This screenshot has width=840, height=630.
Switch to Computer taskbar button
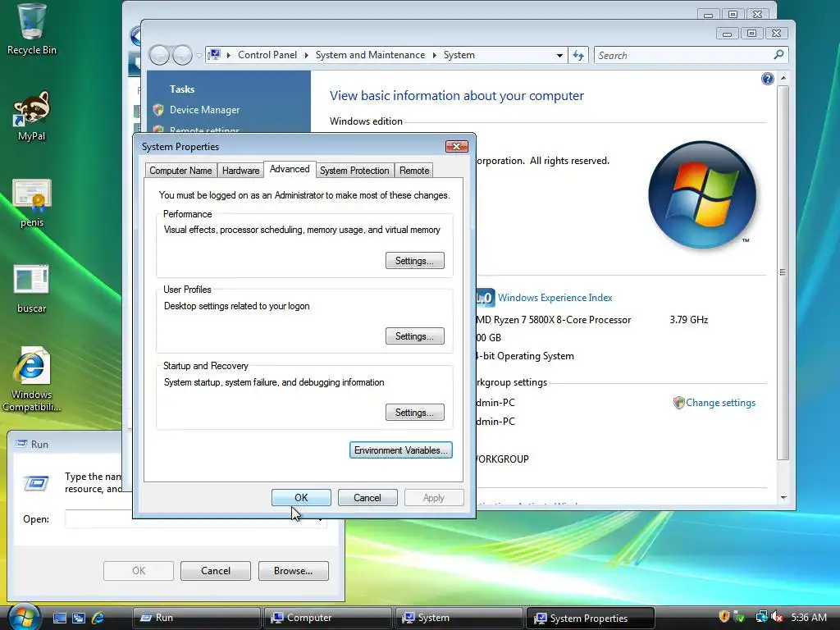click(x=327, y=618)
